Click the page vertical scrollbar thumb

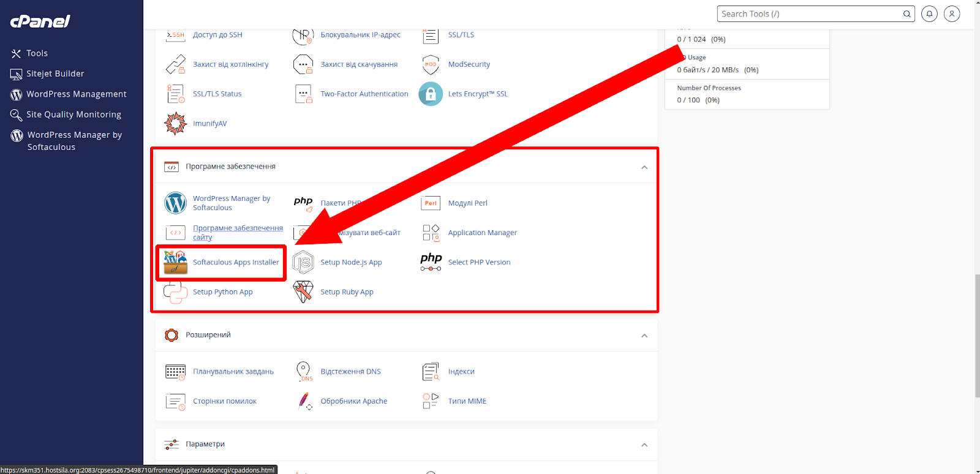pos(977,336)
